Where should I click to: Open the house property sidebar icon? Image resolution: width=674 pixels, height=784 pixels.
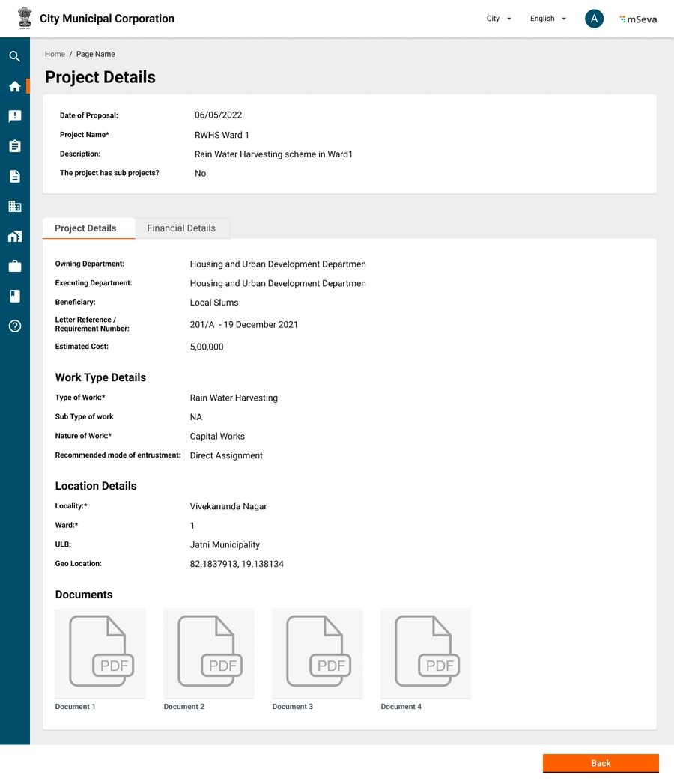pyautogui.click(x=14, y=236)
